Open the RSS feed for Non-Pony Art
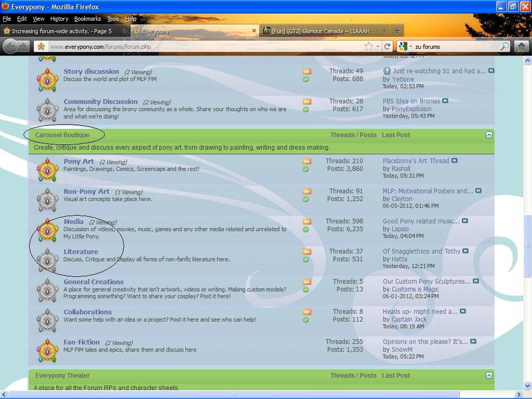532x399 pixels. (307, 191)
